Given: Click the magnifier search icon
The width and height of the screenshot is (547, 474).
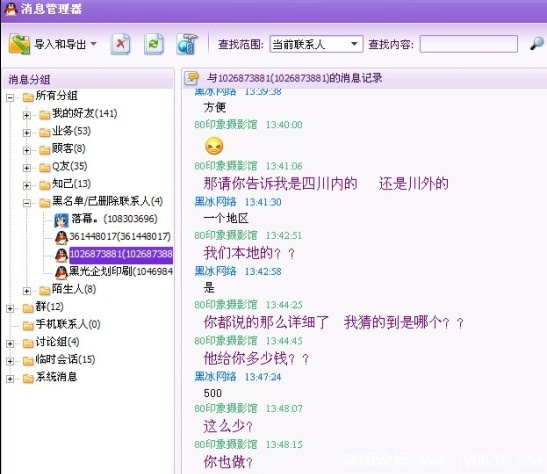Looking at the screenshot, I should pos(536,44).
